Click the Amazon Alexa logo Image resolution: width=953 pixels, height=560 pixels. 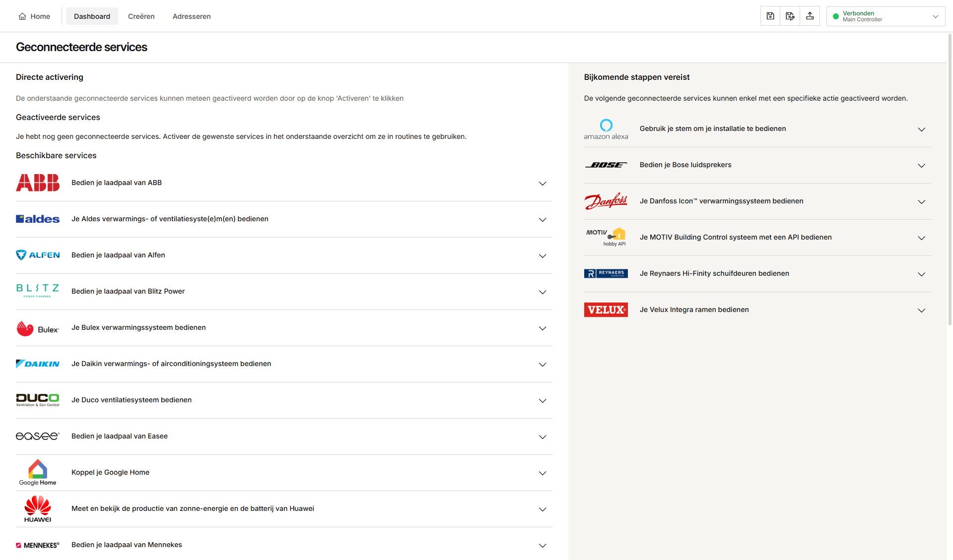tap(606, 129)
